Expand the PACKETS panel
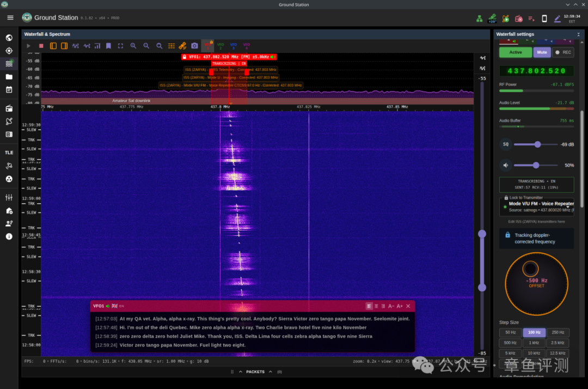This screenshot has height=389, width=588. pyautogui.click(x=256, y=372)
